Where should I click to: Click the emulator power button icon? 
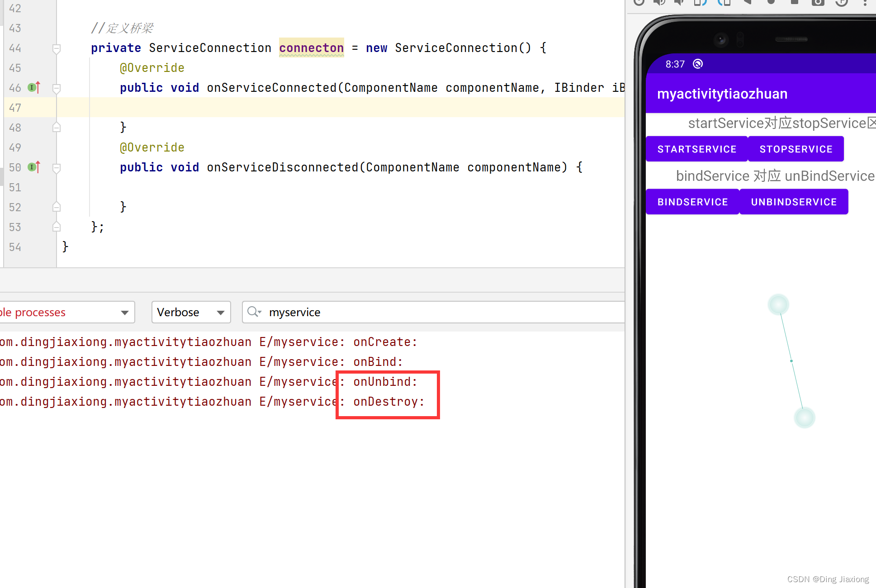(639, 2)
